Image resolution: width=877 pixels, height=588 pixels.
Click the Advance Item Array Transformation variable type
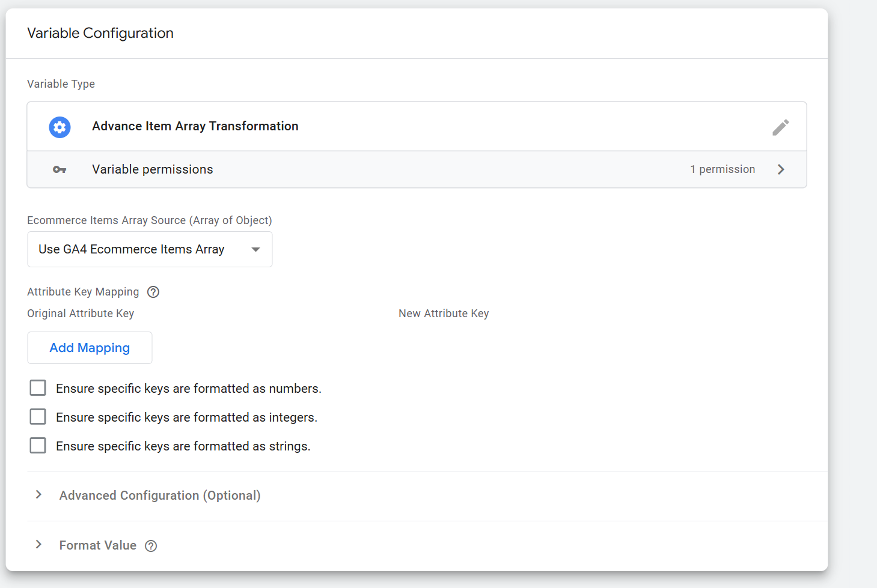pyautogui.click(x=195, y=126)
